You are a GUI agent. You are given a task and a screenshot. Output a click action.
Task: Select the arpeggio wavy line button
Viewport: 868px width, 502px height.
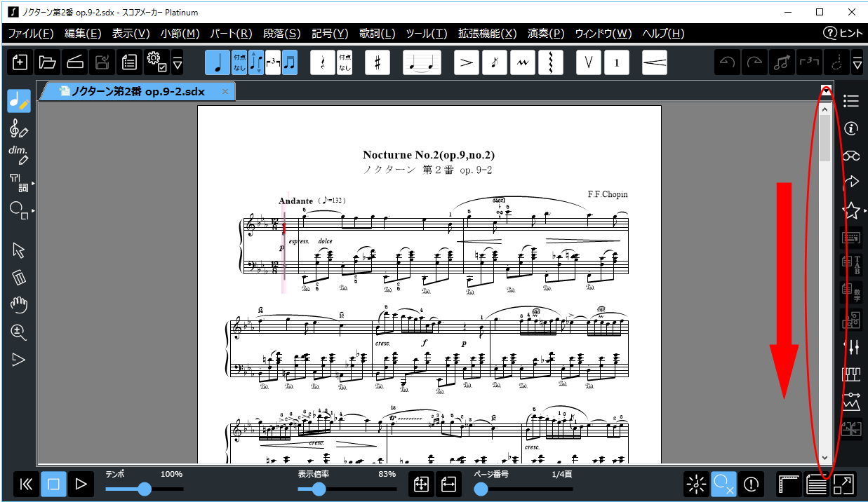pos(550,62)
